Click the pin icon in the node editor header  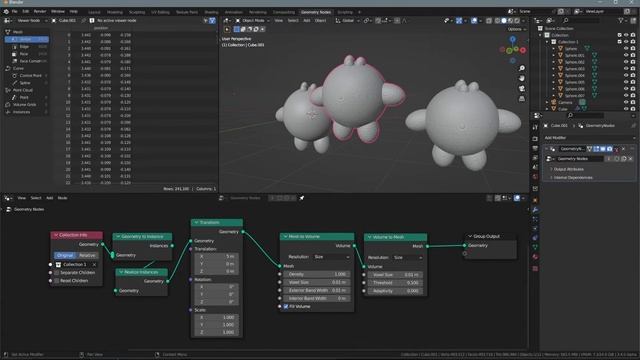click(302, 198)
